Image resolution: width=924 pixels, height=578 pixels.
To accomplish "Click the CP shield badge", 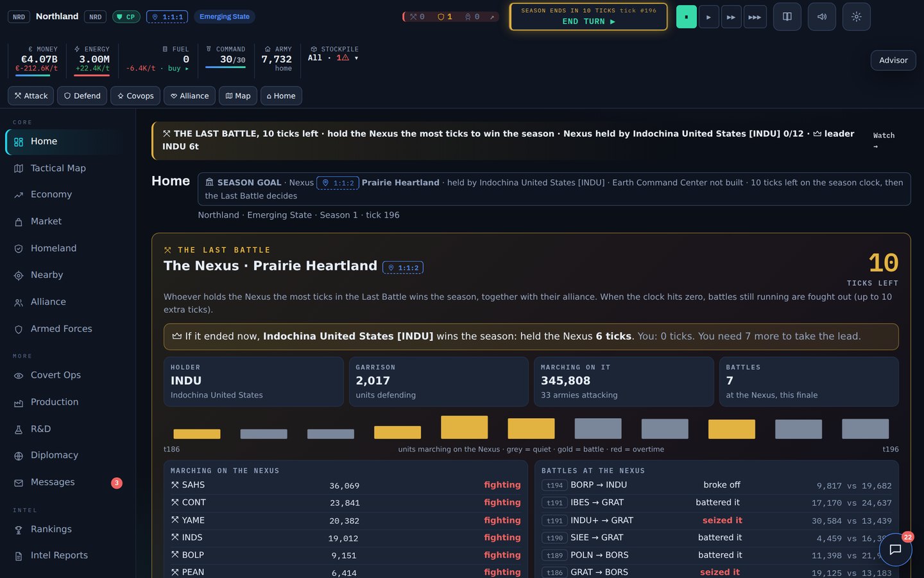I will 126,17.
